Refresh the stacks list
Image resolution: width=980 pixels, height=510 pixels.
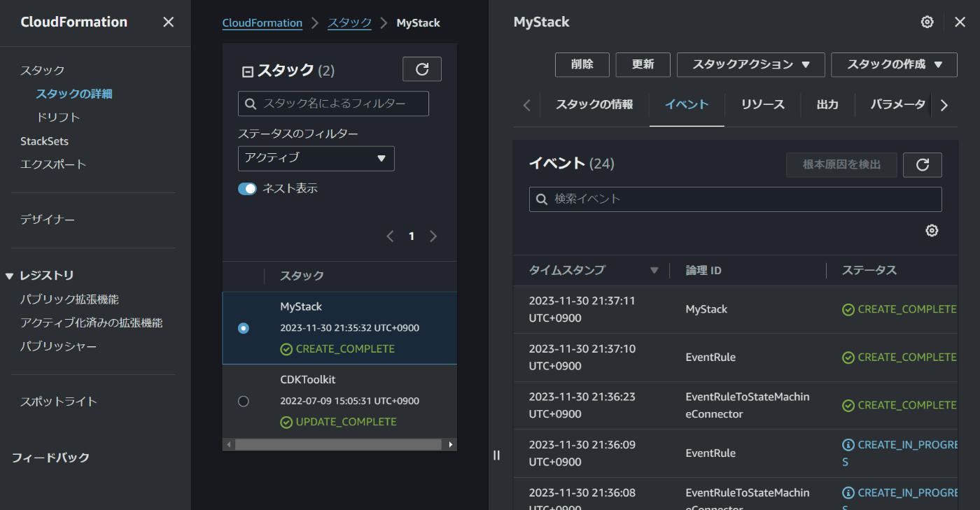click(422, 69)
